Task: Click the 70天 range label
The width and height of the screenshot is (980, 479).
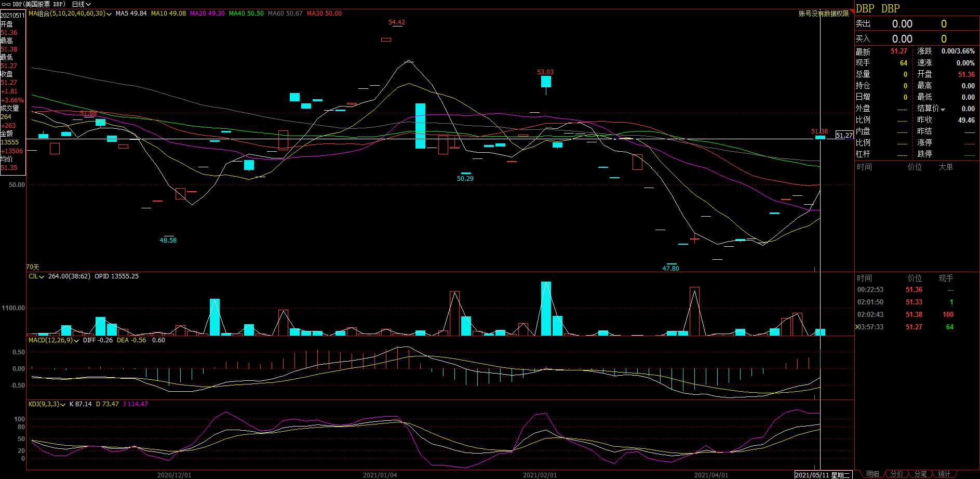Action: coord(33,267)
